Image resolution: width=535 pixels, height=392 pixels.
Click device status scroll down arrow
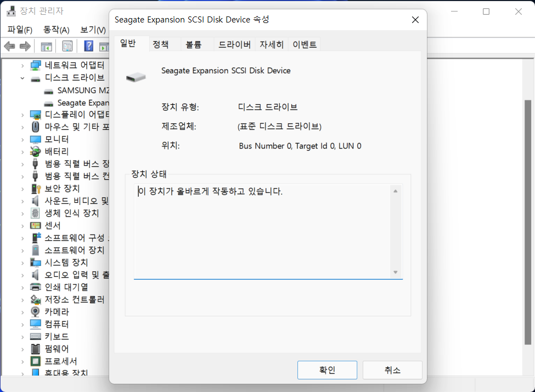click(396, 272)
